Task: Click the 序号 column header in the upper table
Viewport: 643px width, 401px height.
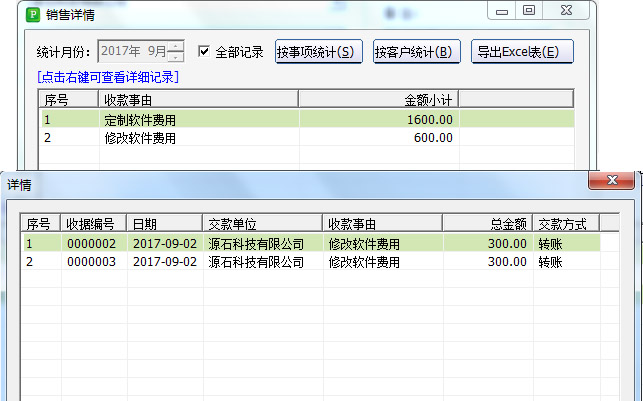Action: coord(68,100)
